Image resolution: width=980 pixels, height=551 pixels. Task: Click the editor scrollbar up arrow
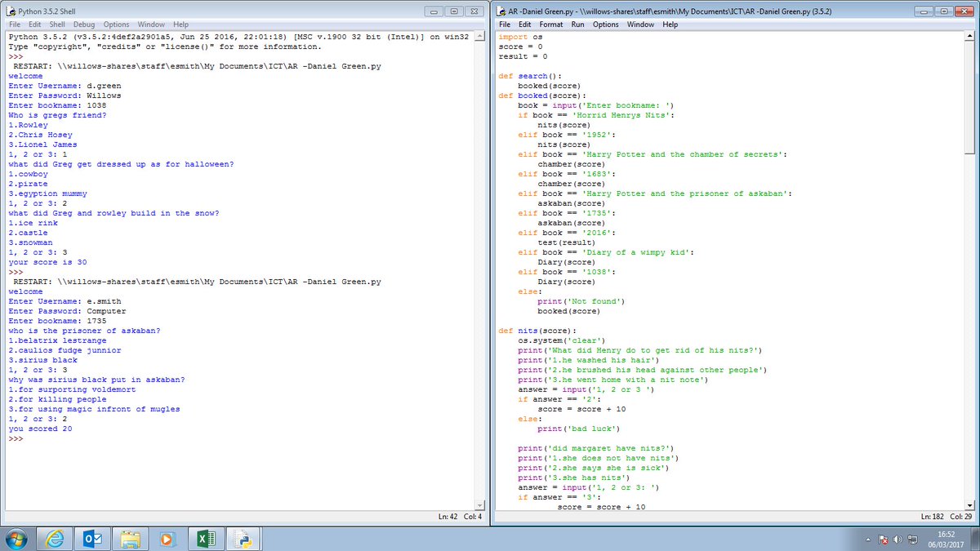point(970,37)
